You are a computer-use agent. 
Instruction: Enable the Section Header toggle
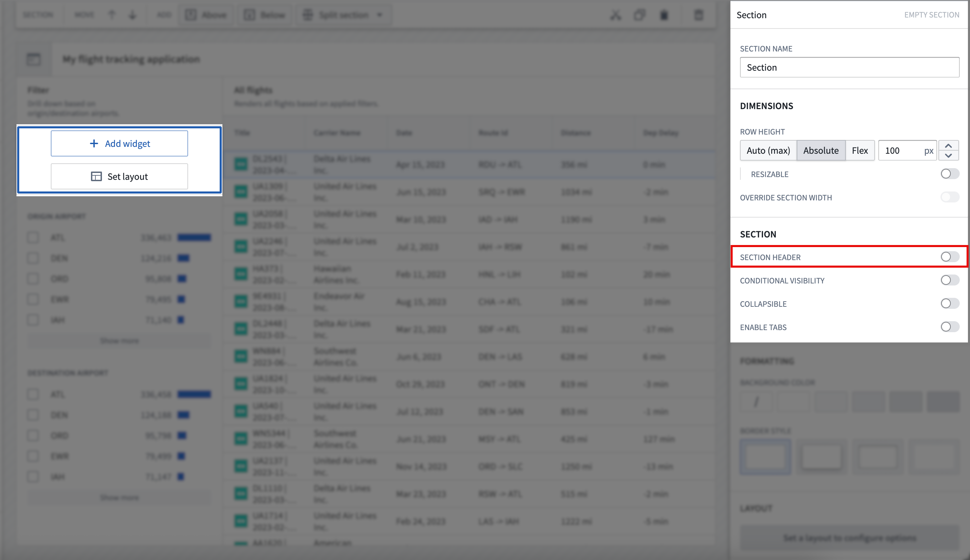[950, 257]
